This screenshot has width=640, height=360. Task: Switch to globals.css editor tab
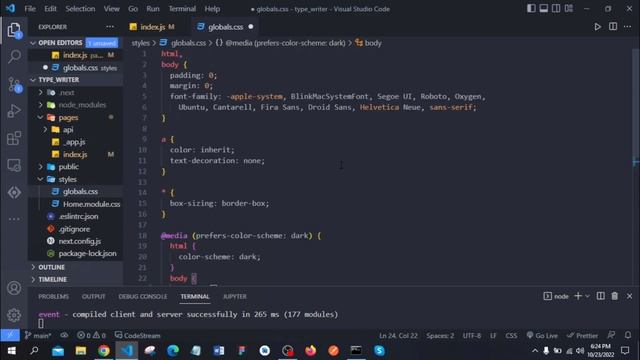[x=226, y=27]
